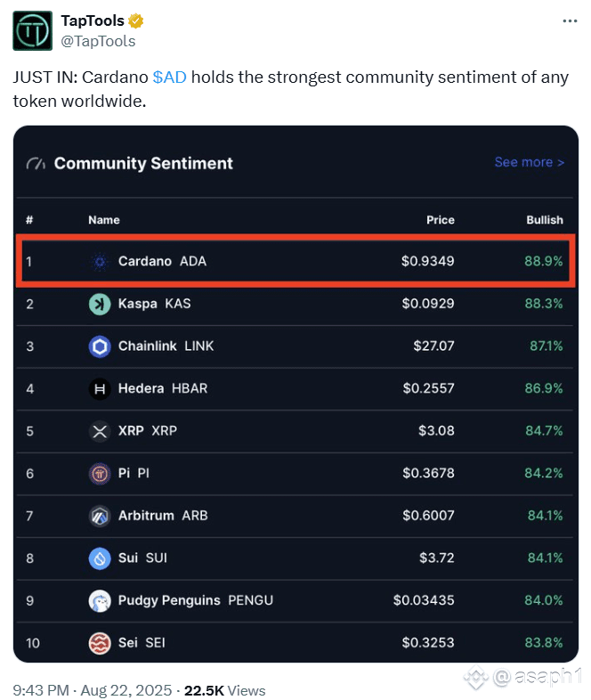Open the See more > link
Screen dimensions: 591x700
coord(530,162)
